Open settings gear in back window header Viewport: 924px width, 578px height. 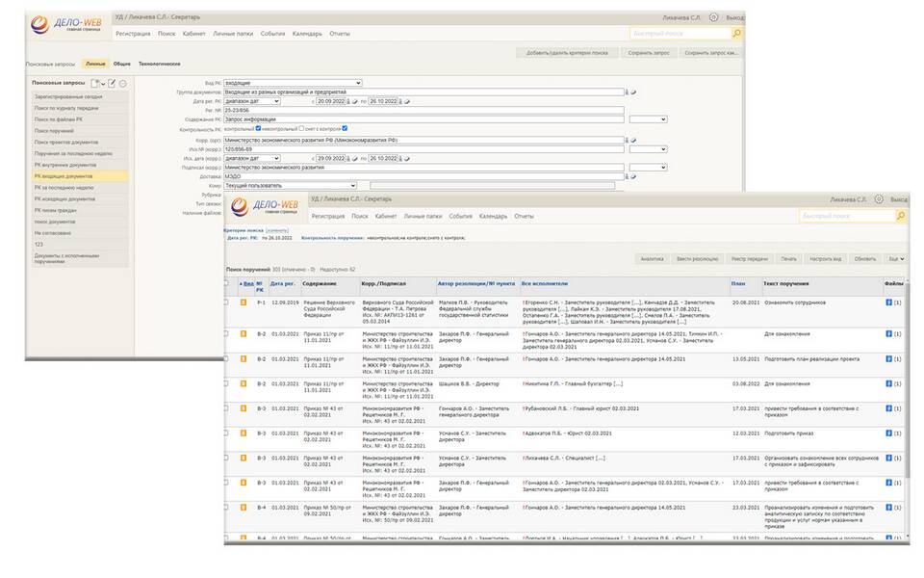(713, 17)
